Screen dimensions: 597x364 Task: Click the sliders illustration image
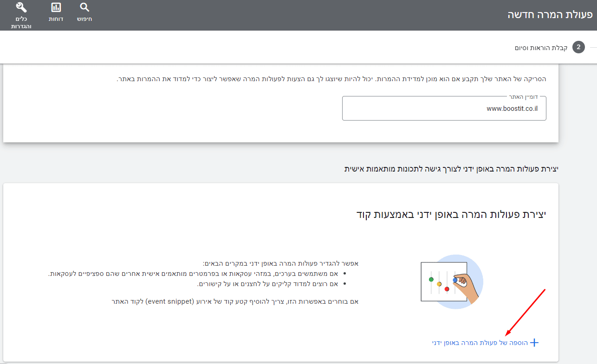(452, 281)
